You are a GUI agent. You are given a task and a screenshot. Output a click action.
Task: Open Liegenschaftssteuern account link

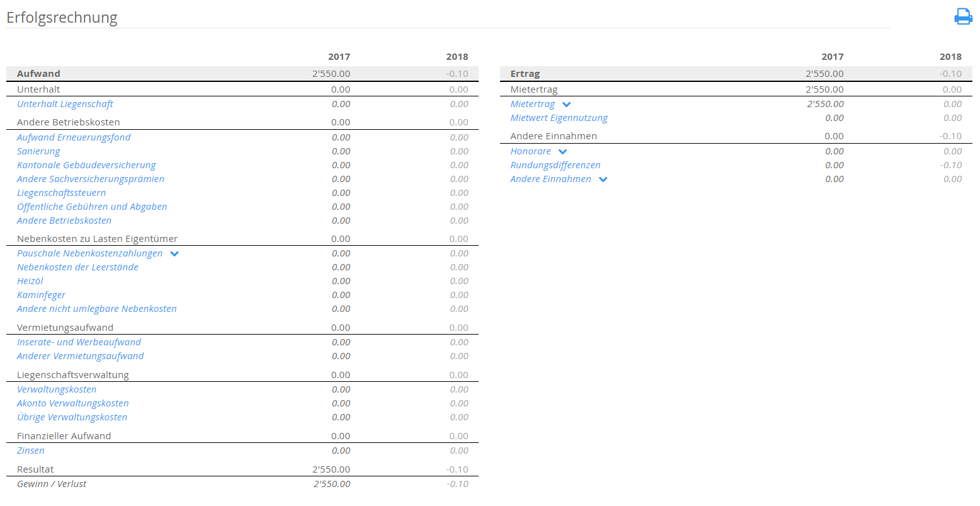(x=61, y=193)
